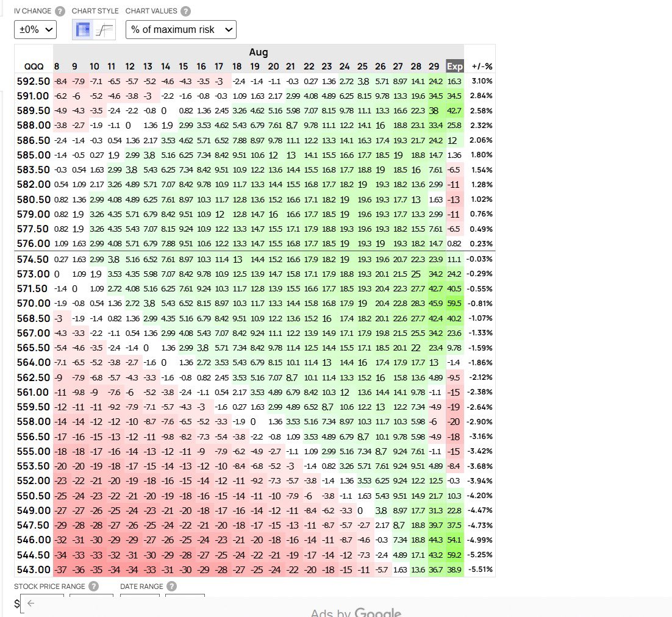
Task: Click the 3.10% percentage value
Action: (x=482, y=81)
